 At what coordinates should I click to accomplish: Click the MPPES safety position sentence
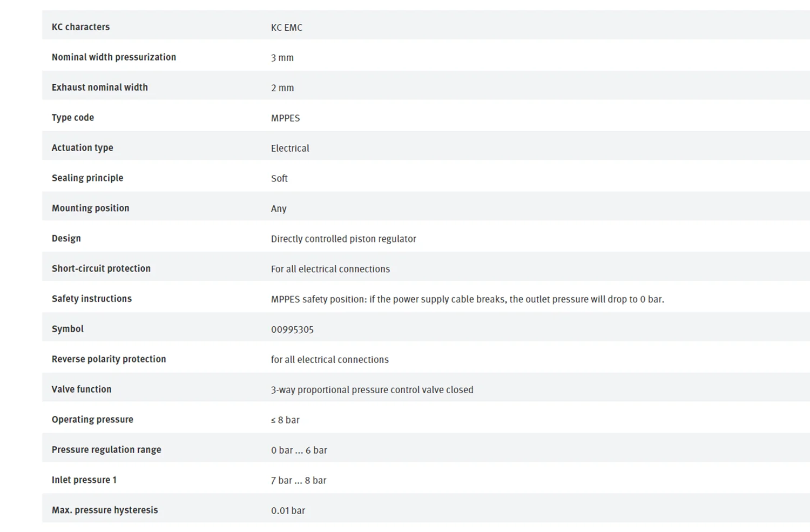467,300
